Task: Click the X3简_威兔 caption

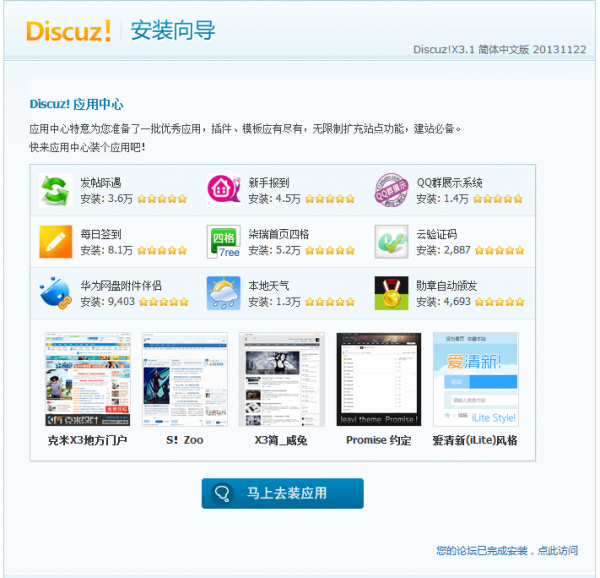Action: click(281, 440)
